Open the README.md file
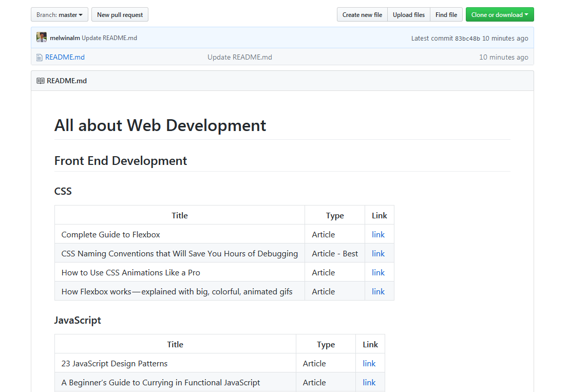 click(64, 57)
